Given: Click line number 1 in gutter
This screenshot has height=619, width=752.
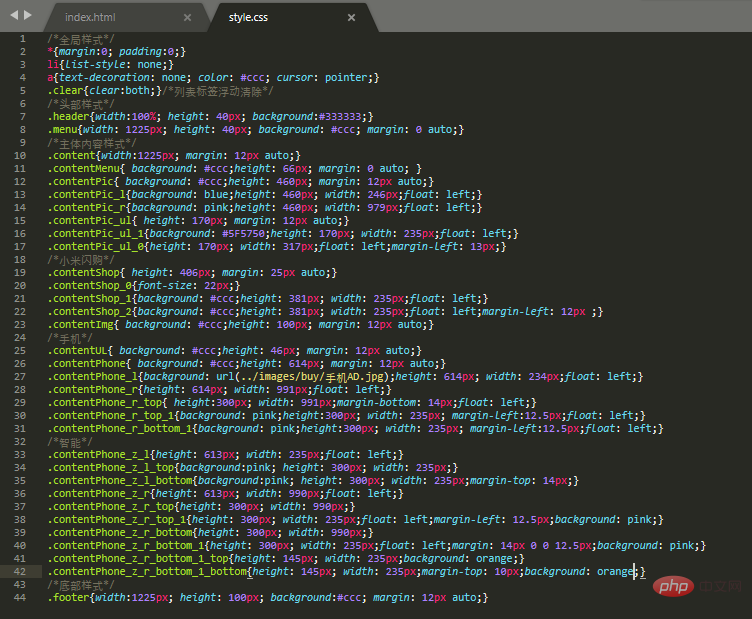Looking at the screenshot, I should [23, 38].
